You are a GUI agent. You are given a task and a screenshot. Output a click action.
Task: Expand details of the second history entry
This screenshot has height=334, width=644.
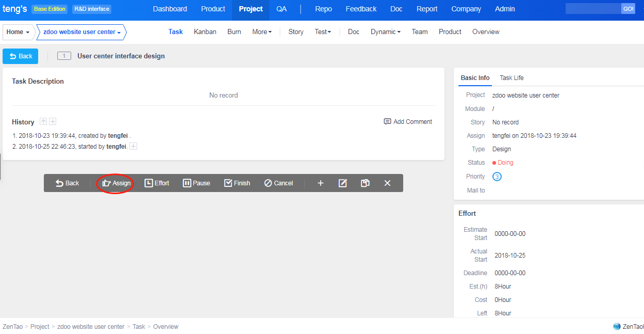click(133, 147)
